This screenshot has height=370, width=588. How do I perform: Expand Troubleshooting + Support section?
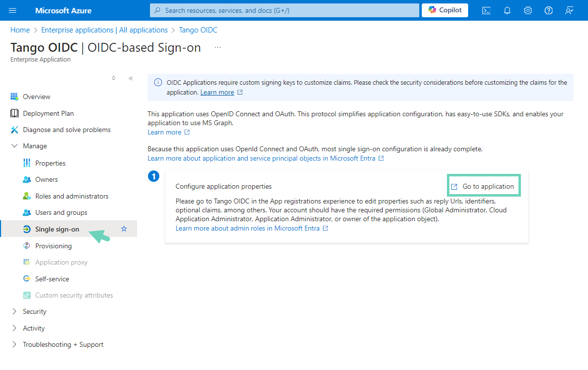tap(14, 344)
